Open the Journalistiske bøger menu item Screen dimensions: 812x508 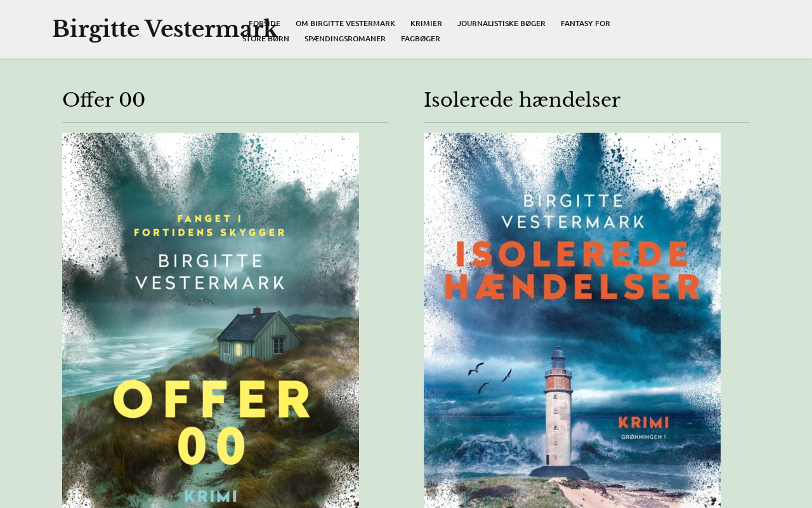(501, 23)
